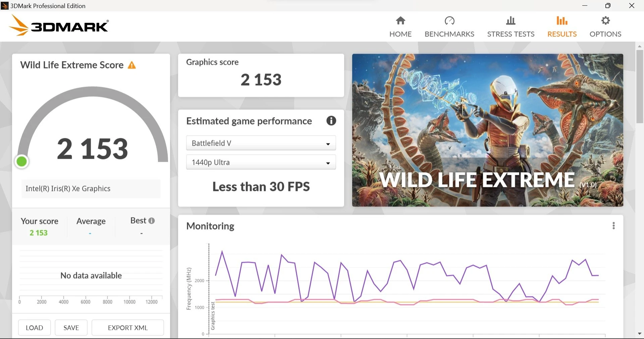The height and width of the screenshot is (339, 644).
Task: Click the Average column label
Action: coord(91,221)
